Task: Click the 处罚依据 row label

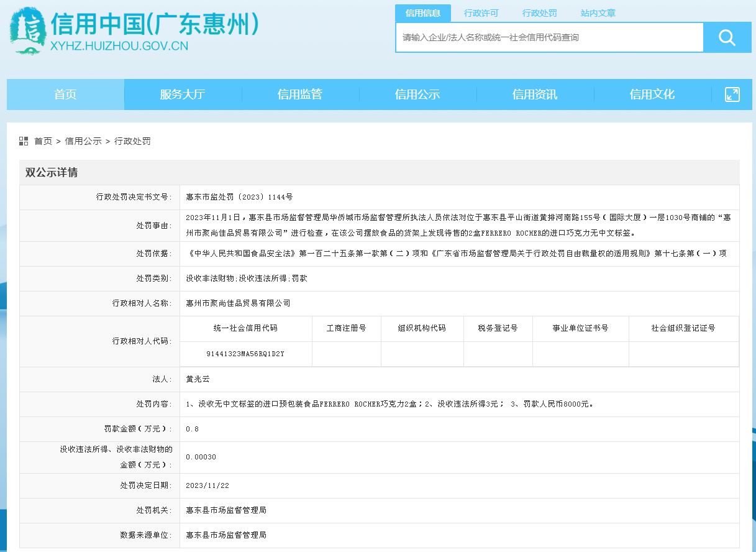Action: click(x=154, y=254)
